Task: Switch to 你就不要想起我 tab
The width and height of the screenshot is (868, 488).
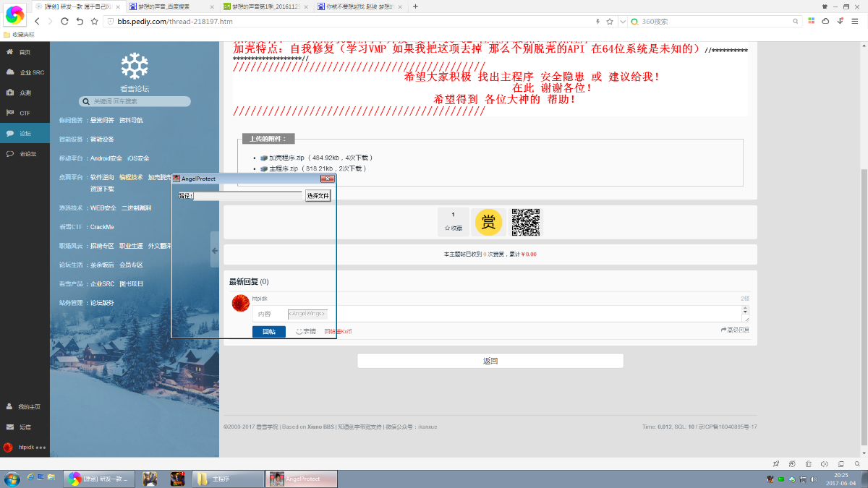Action: (x=360, y=6)
